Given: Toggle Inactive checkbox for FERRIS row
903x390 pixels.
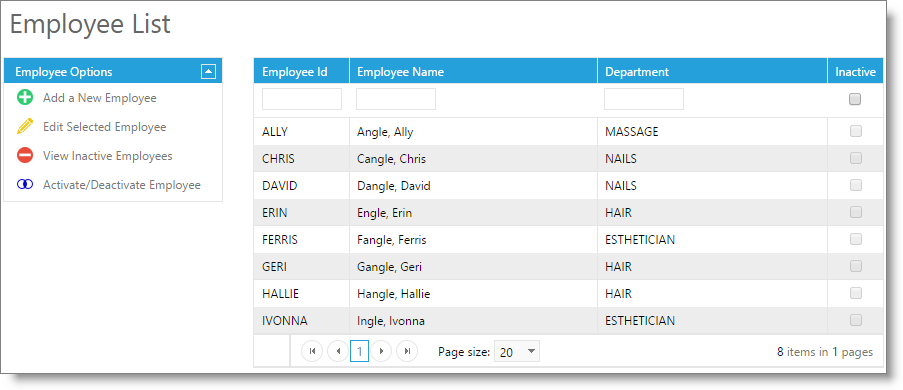Looking at the screenshot, I should pos(856,239).
